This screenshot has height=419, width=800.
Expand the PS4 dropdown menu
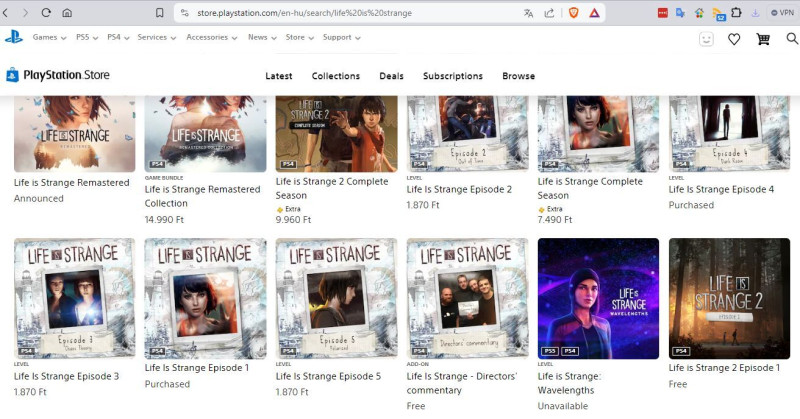[118, 37]
